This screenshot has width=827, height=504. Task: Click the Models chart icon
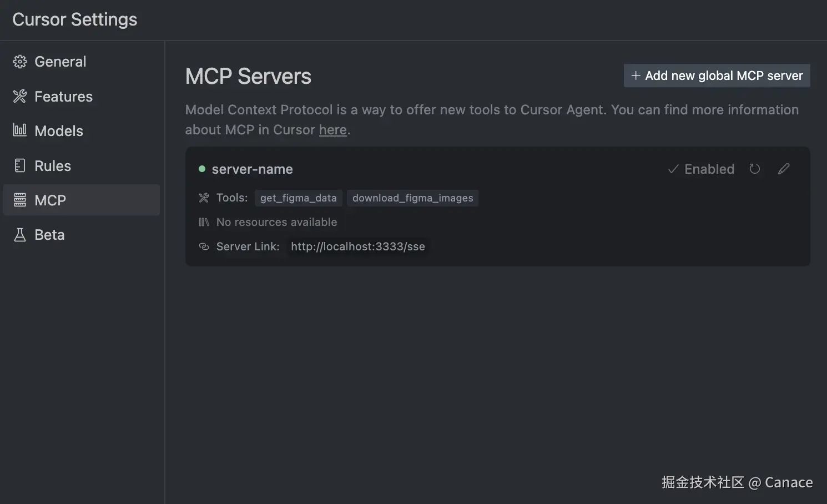(x=20, y=130)
